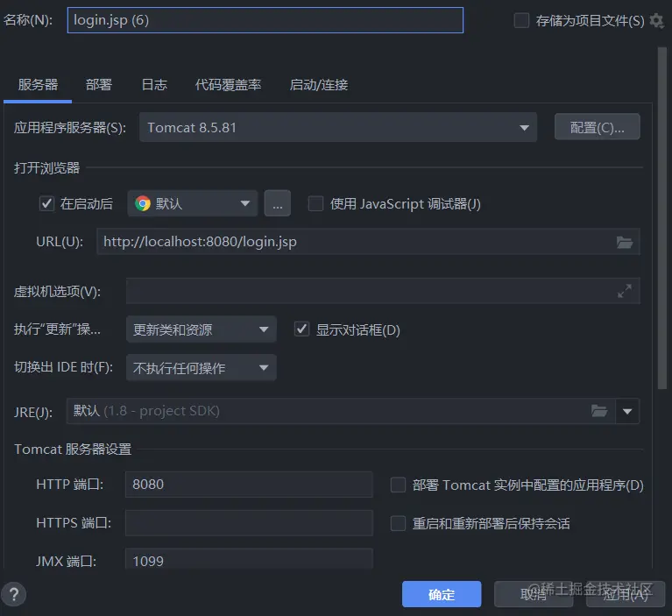Click the 虚拟机选项 input field
The width and height of the screenshot is (672, 616).
383,291
